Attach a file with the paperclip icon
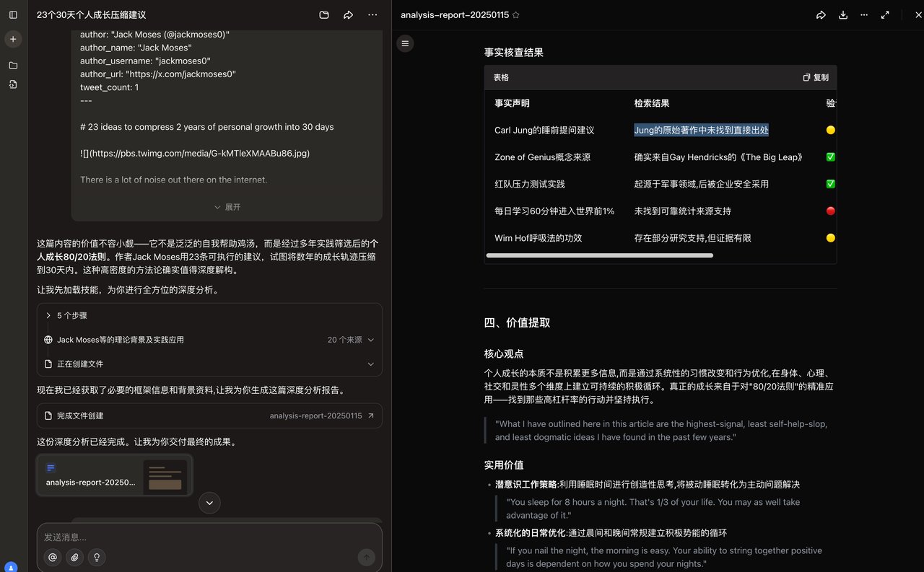Viewport: 924px width, 572px height. [74, 557]
